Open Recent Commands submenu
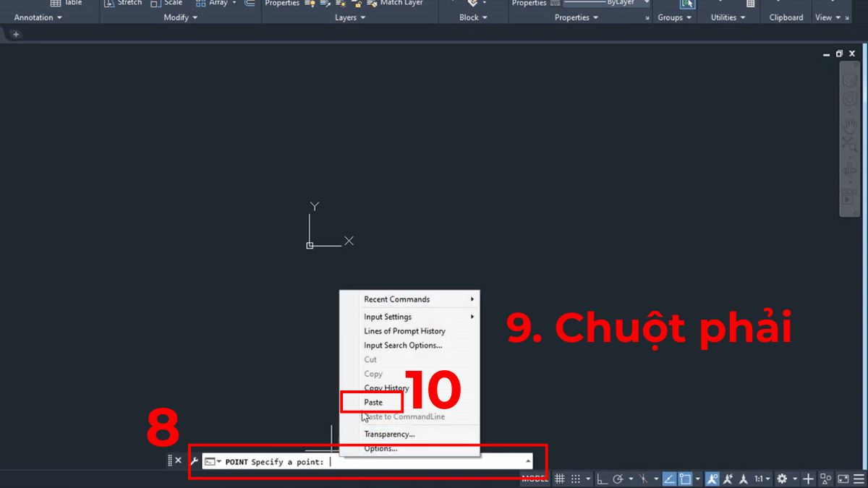868x488 pixels. tap(398, 299)
